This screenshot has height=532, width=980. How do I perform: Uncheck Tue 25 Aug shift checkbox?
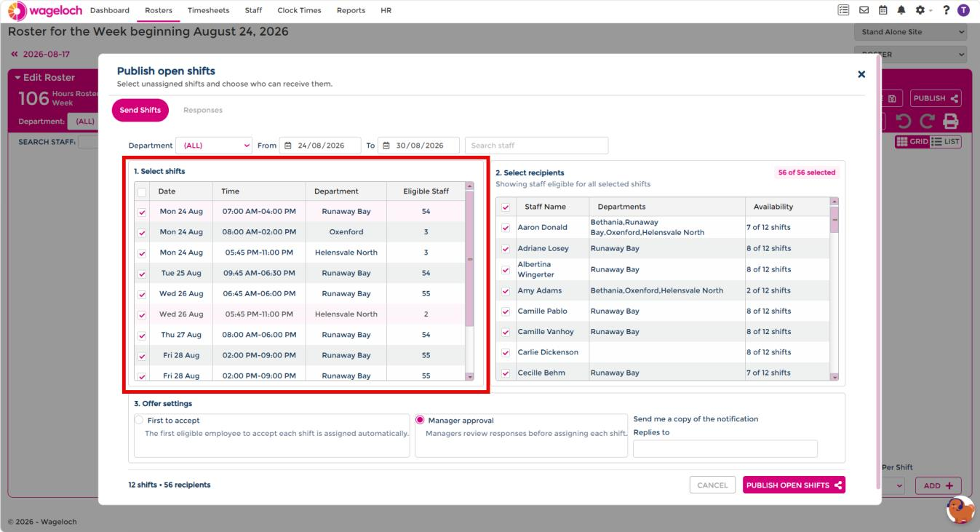142,274
